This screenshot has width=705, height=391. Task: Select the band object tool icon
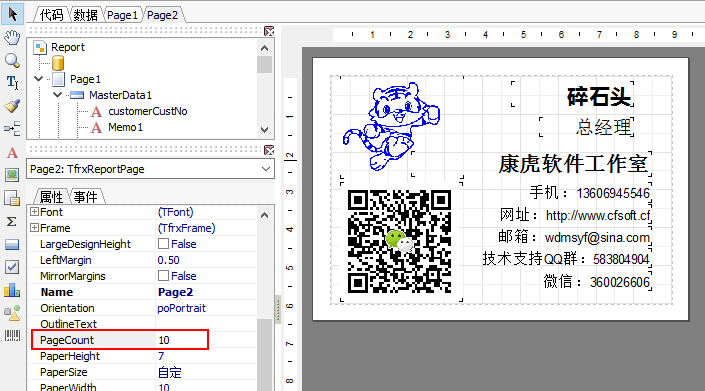click(x=12, y=244)
